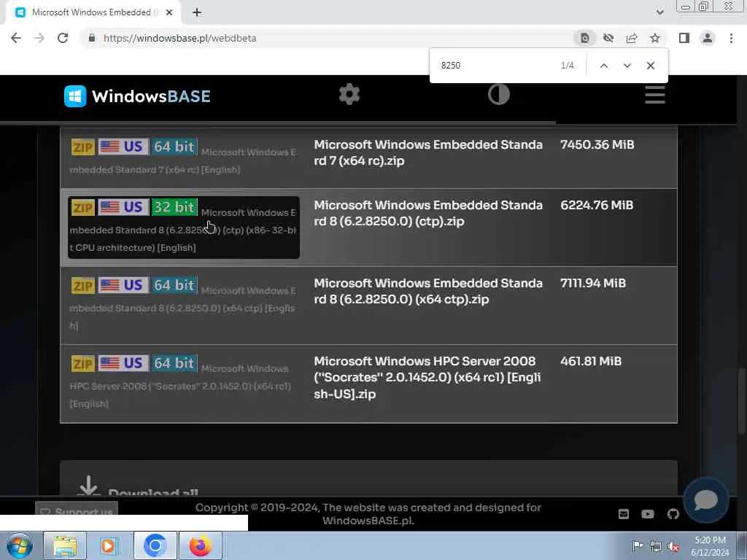The width and height of the screenshot is (747, 560).
Task: Click size value 461.81 MiB
Action: pos(591,362)
